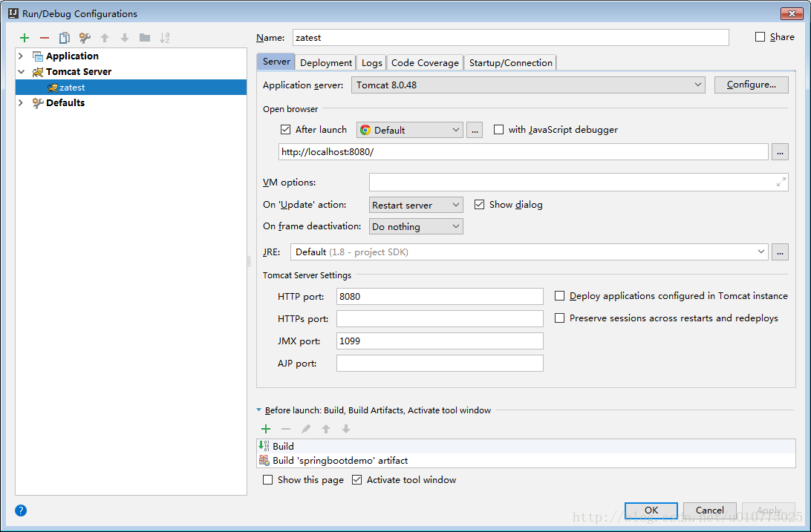Open the Application server dropdown

tap(528, 85)
